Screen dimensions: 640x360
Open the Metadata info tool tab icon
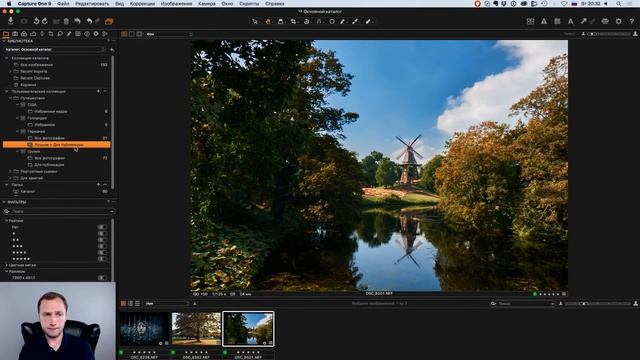click(x=87, y=34)
